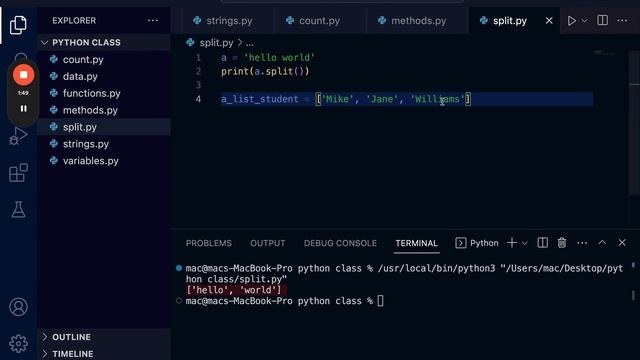Open the Testing flask view
Viewport: 640px width, 360px height.
[x=18, y=209]
